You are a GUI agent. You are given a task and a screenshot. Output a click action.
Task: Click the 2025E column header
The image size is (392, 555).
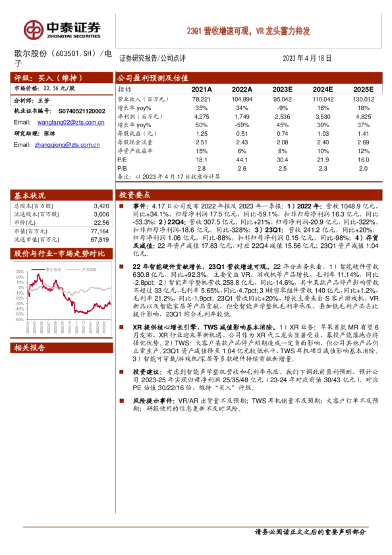[364, 90]
